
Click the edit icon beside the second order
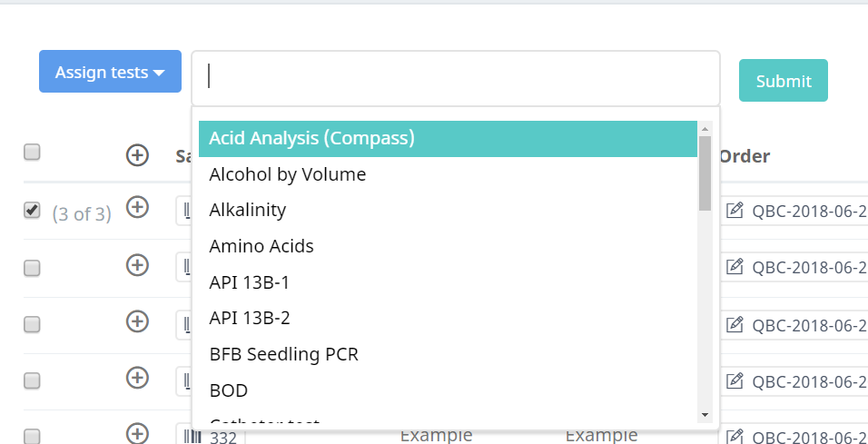(735, 266)
